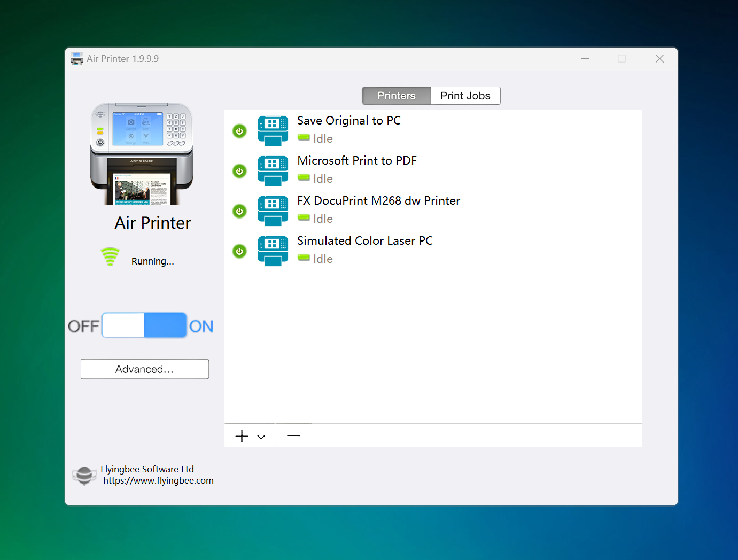Click the Running... status text

pyautogui.click(x=153, y=261)
